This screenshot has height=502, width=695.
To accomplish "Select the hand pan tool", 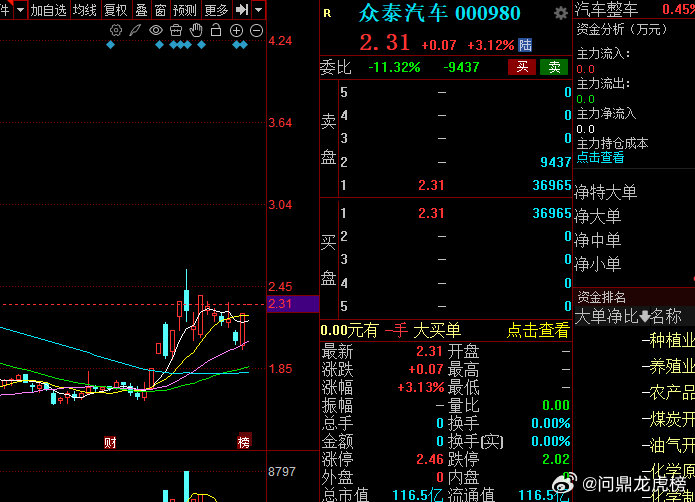I will point(196,30).
